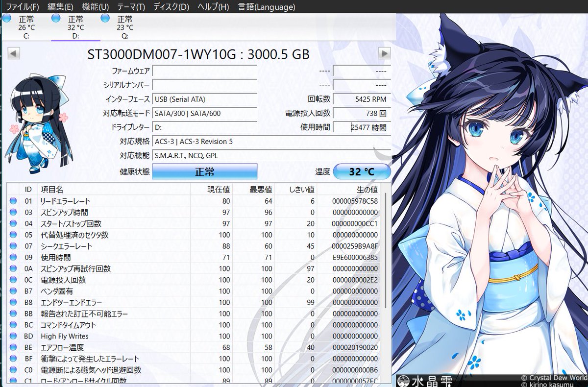Open the 機能(U) menu
Screen dimensions: 588x387
tap(95, 7)
